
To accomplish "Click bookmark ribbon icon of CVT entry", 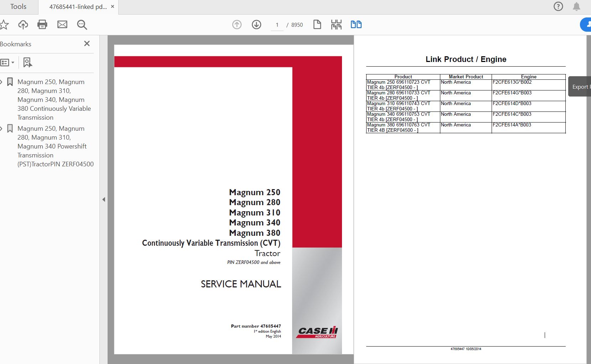I will point(10,82).
